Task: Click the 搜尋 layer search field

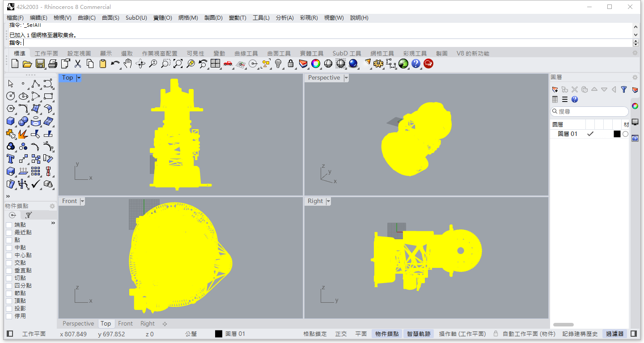Action: pyautogui.click(x=589, y=111)
